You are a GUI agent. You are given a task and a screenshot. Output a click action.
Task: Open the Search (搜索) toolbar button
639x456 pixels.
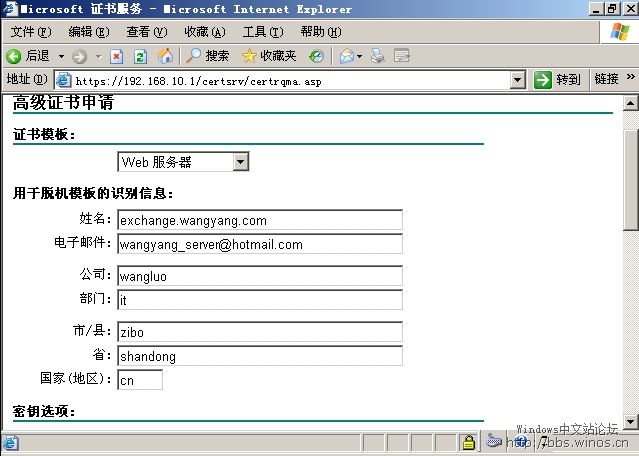tap(208, 56)
